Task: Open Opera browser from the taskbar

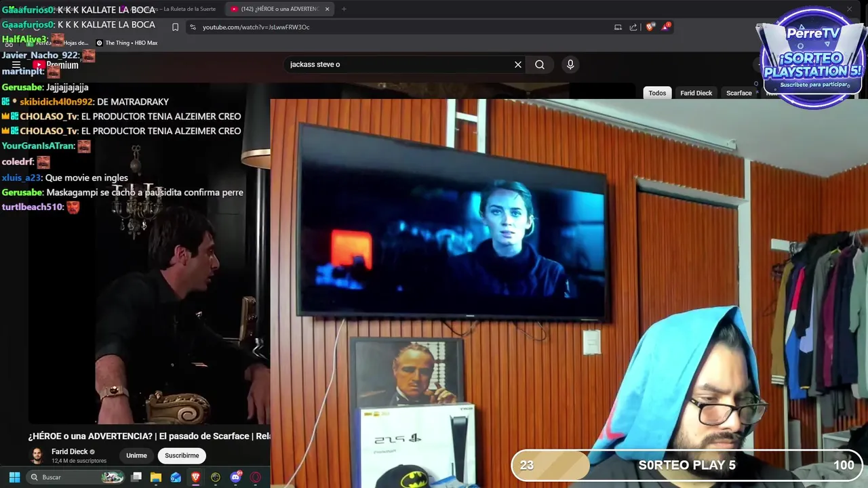Action: pyautogui.click(x=256, y=477)
